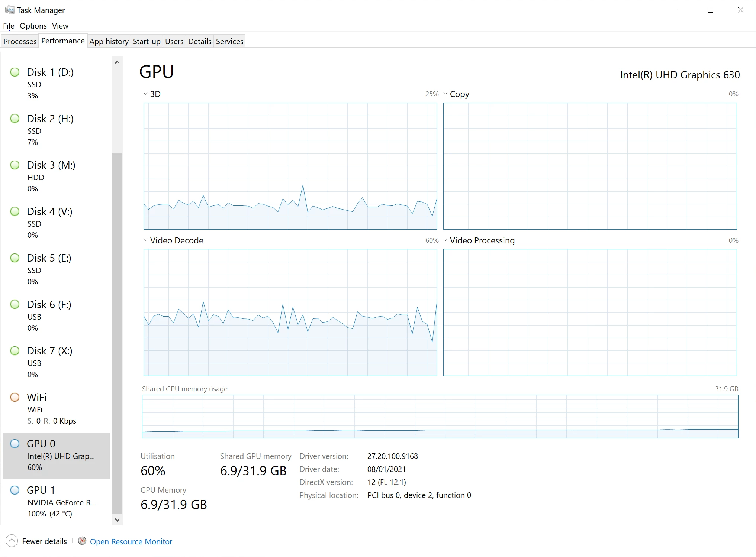Click the Fewer details arrow icon
The height and width of the screenshot is (557, 756).
pos(12,541)
